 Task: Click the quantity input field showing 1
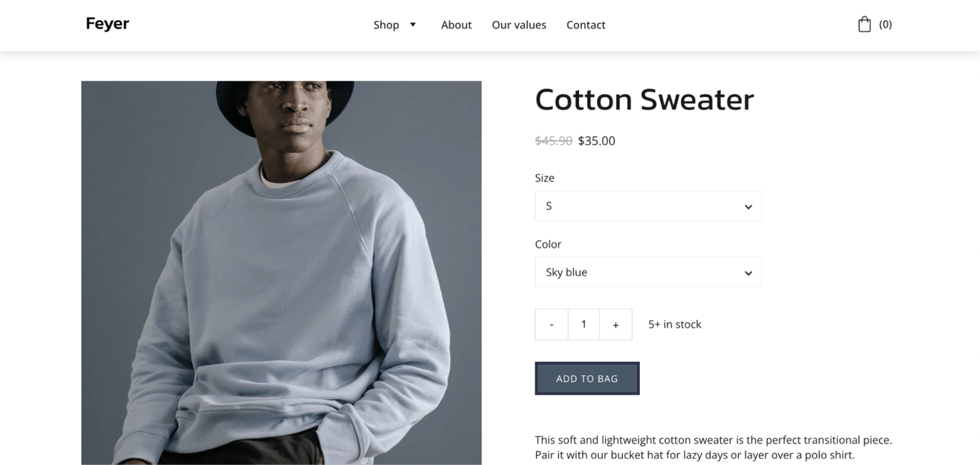pyautogui.click(x=583, y=324)
